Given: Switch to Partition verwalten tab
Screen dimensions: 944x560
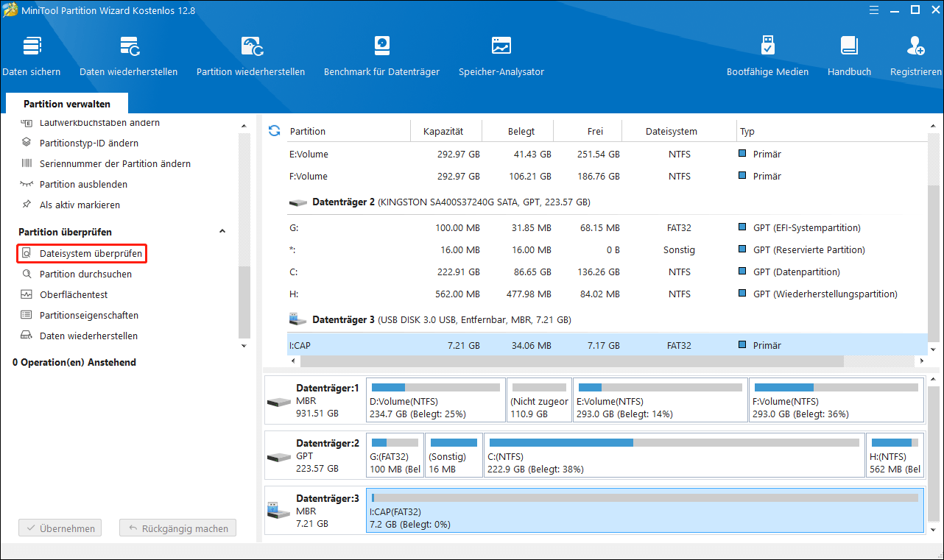Looking at the screenshot, I should 67,104.
